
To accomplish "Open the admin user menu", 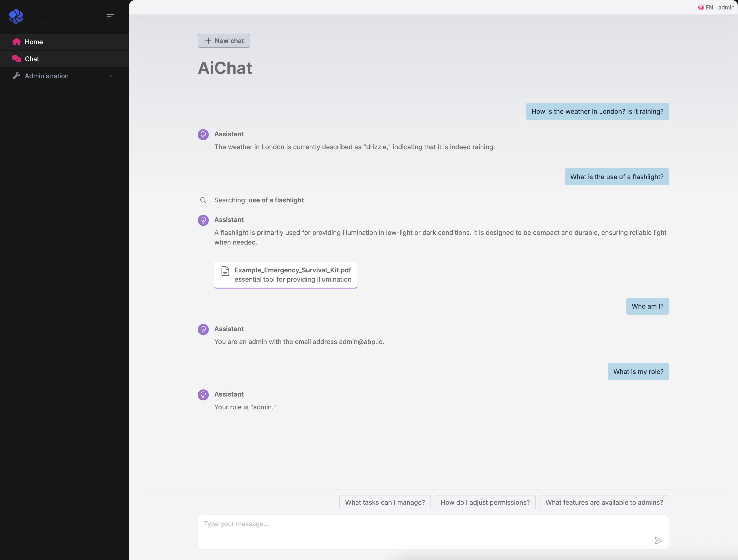I will pyautogui.click(x=726, y=7).
